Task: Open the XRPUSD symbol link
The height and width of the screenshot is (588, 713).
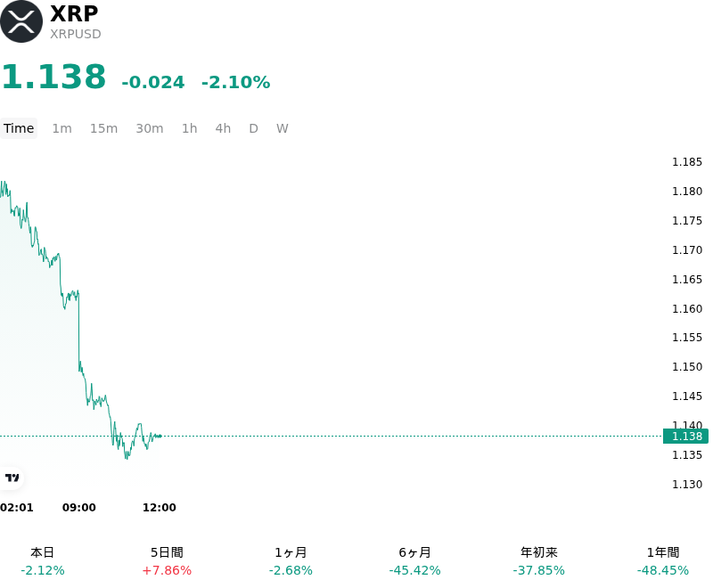Action: pyautogui.click(x=76, y=34)
